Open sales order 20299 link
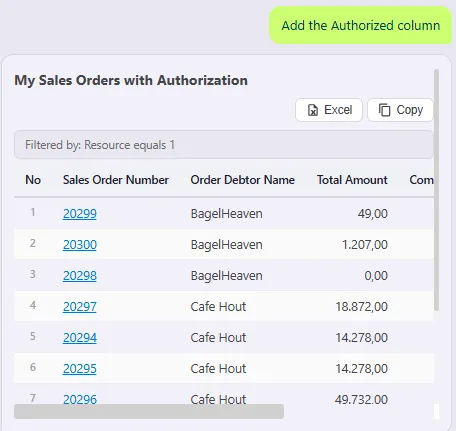The height and width of the screenshot is (431, 456). pyautogui.click(x=80, y=214)
